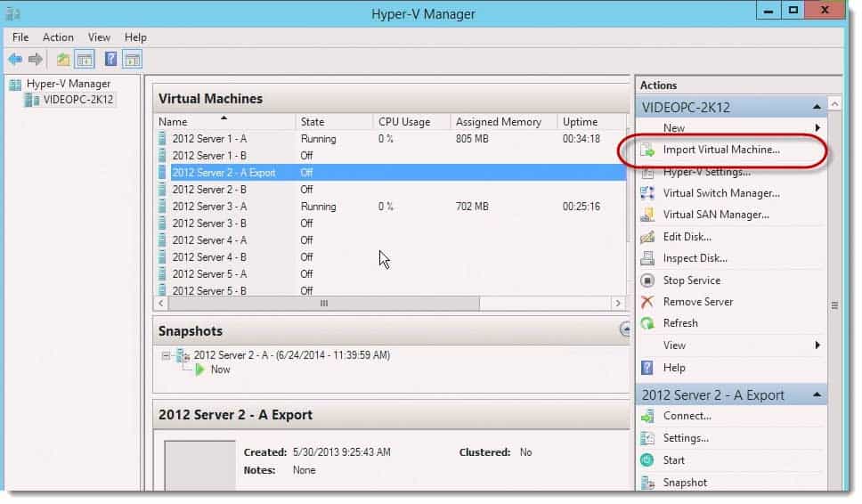Select the 2012 Server 4 - A row
This screenshot has height=504, width=862.
pos(390,240)
